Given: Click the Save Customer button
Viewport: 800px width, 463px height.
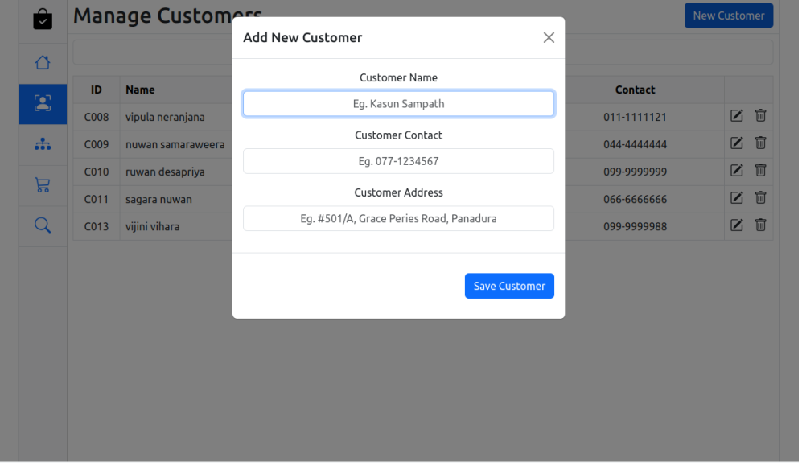Looking at the screenshot, I should click(x=509, y=286).
